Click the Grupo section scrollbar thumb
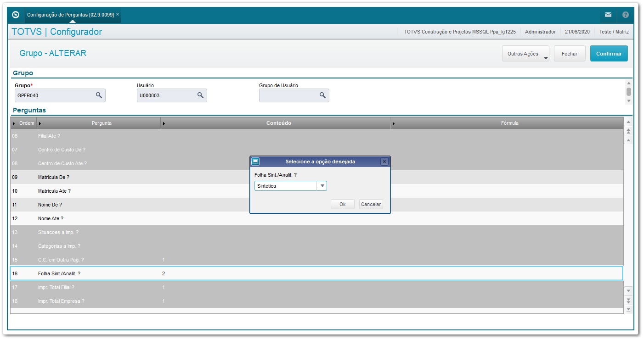 click(x=629, y=91)
